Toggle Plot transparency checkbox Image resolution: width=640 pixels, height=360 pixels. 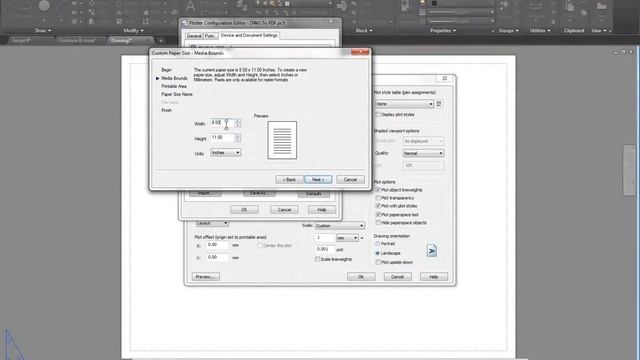378,198
